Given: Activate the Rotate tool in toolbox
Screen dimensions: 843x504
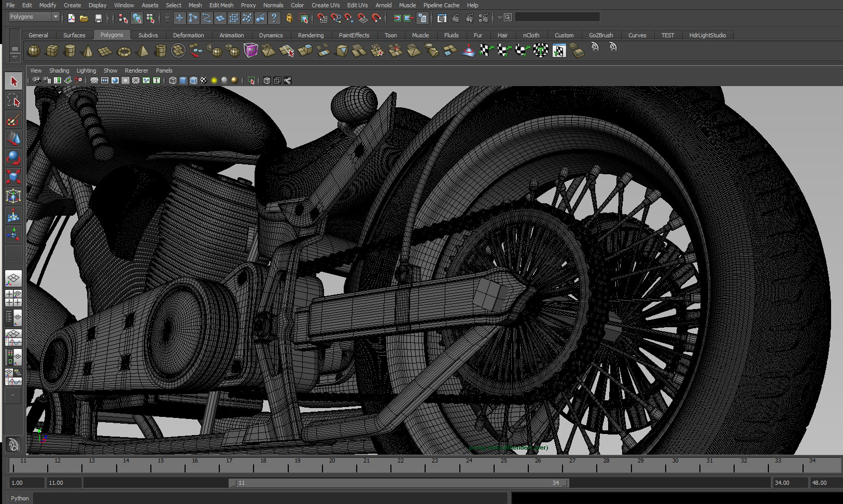Looking at the screenshot, I should pos(13,158).
